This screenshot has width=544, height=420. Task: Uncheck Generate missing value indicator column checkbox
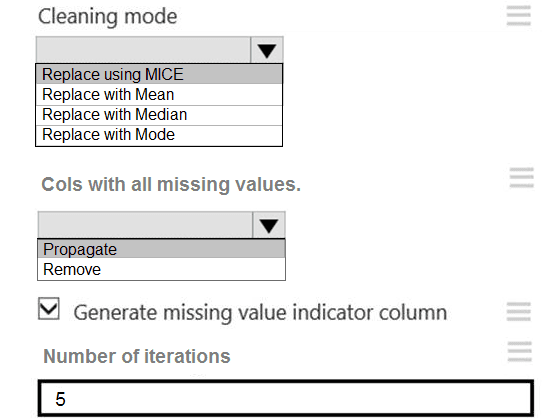tap(49, 308)
